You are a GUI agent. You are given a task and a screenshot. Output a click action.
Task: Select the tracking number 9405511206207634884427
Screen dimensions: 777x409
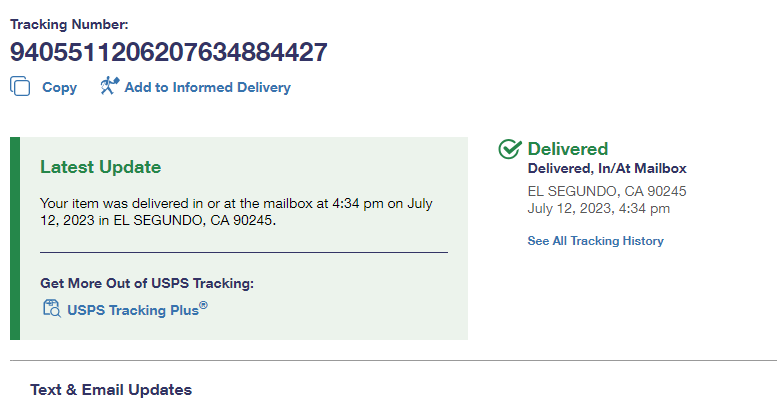(x=168, y=52)
